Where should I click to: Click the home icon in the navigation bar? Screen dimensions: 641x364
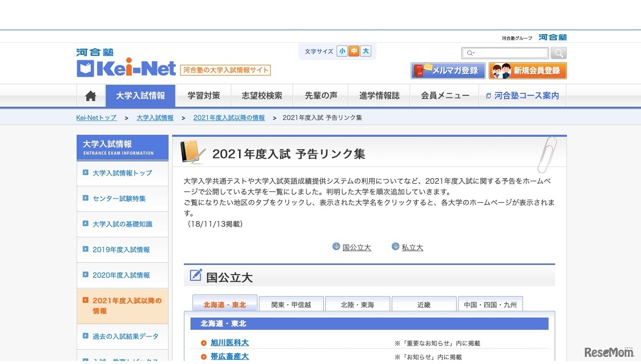pyautogui.click(x=90, y=95)
